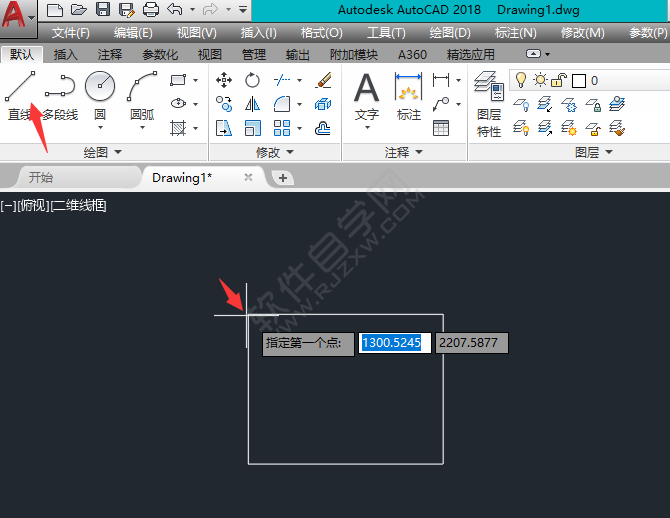Click the Undo arrow icon
This screenshot has width=670, height=518.
point(175,9)
